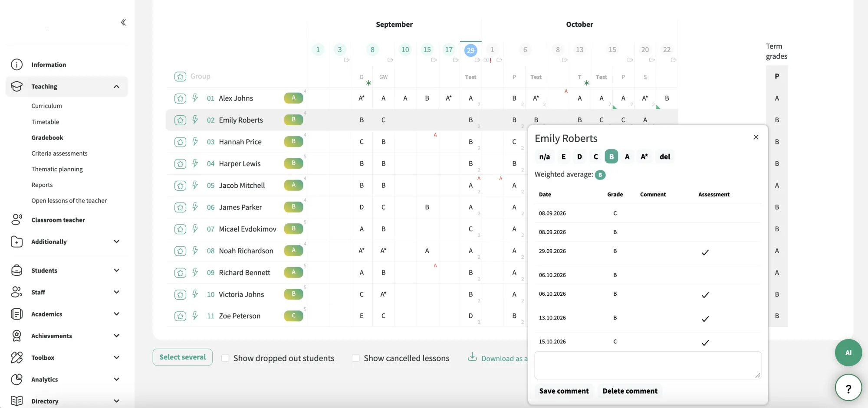Expand the Academics section
The width and height of the screenshot is (868, 408).
pyautogui.click(x=116, y=314)
